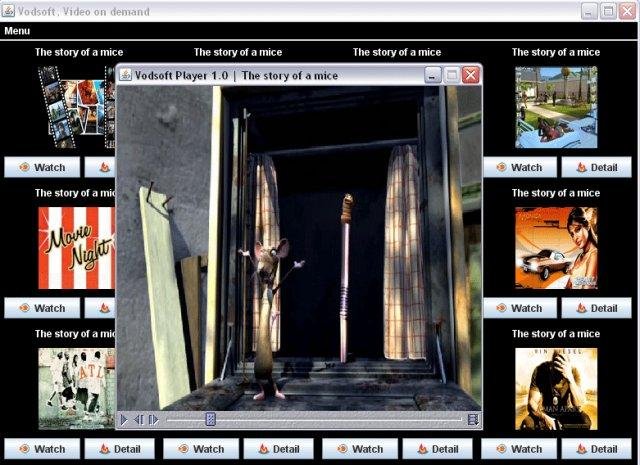Click the seek slider thumb in the player
640x465 pixels.
point(210,419)
